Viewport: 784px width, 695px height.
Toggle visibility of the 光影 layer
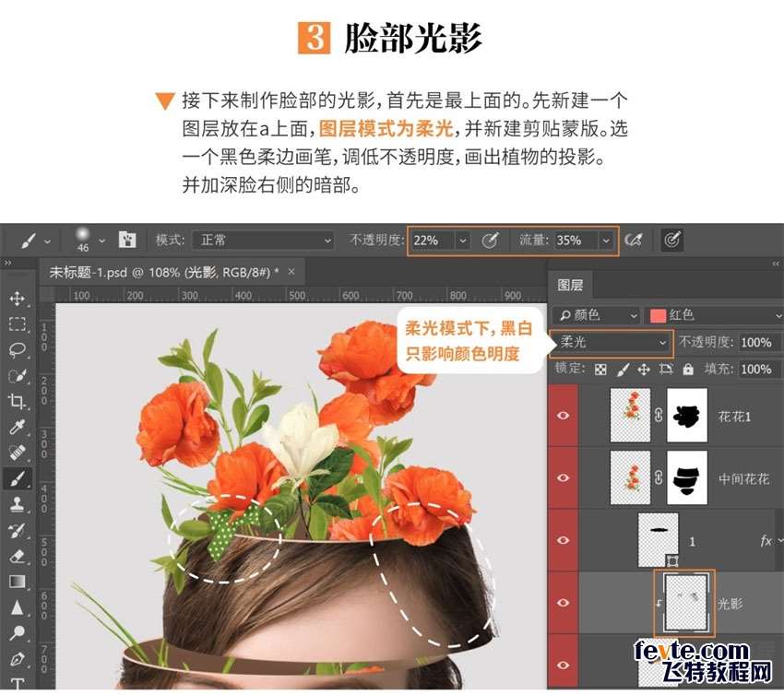point(563,603)
